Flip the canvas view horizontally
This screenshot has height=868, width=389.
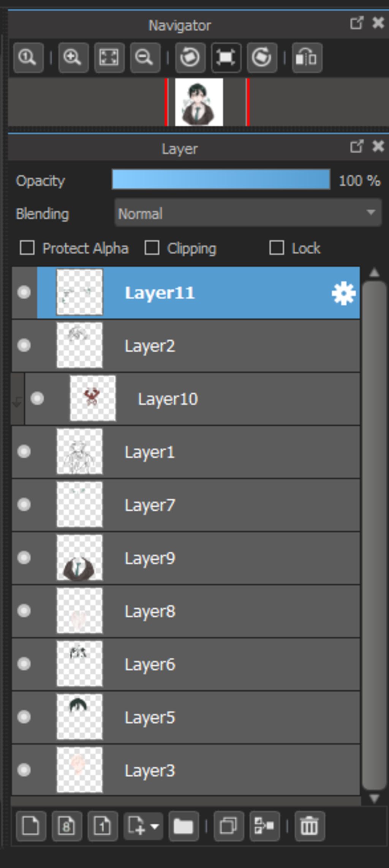pos(307,58)
